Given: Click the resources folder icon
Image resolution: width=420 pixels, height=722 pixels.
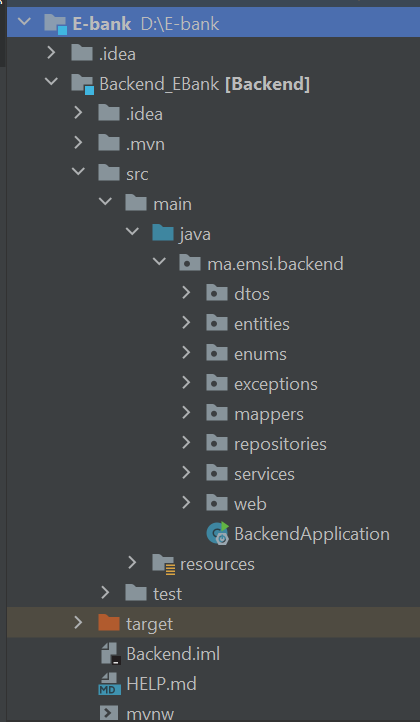Looking at the screenshot, I should (x=163, y=564).
